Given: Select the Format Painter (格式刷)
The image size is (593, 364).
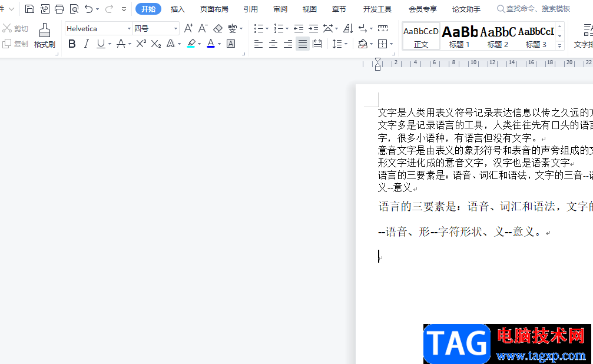Looking at the screenshot, I should (45, 35).
